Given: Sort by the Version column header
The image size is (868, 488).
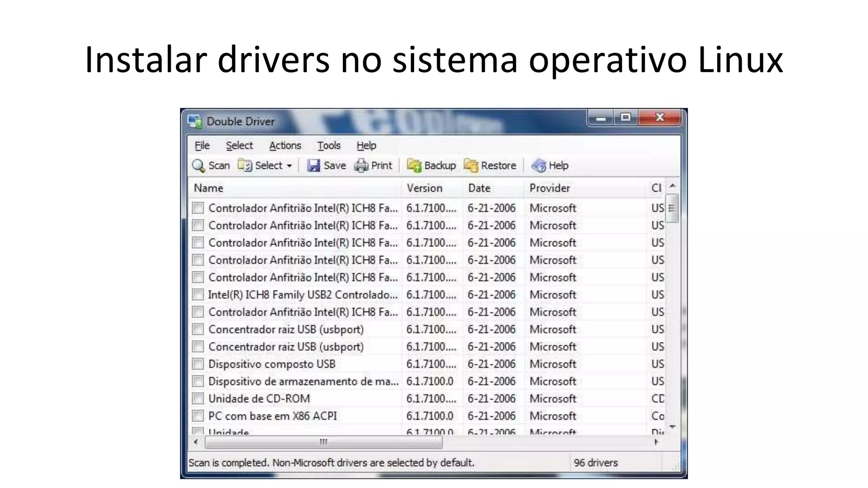Looking at the screenshot, I should [x=432, y=188].
